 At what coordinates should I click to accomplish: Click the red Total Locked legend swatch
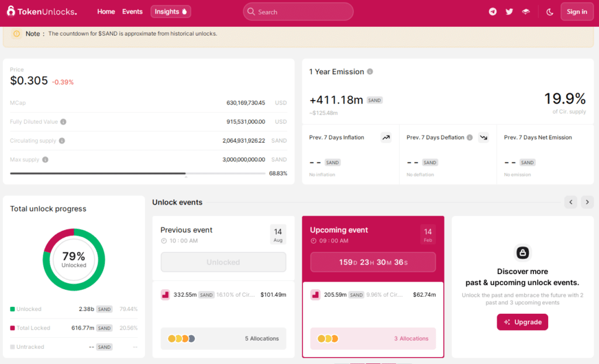12,328
